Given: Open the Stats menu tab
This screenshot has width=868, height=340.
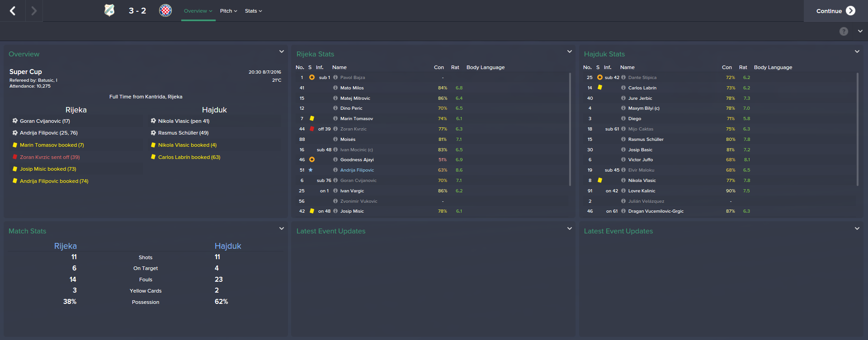Looking at the screenshot, I should pyautogui.click(x=253, y=11).
